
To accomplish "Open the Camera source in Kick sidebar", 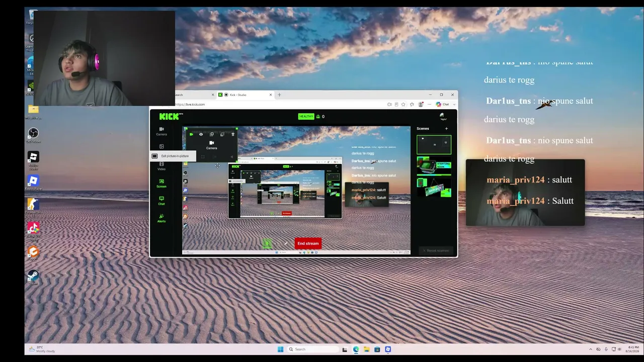I will click(x=162, y=131).
